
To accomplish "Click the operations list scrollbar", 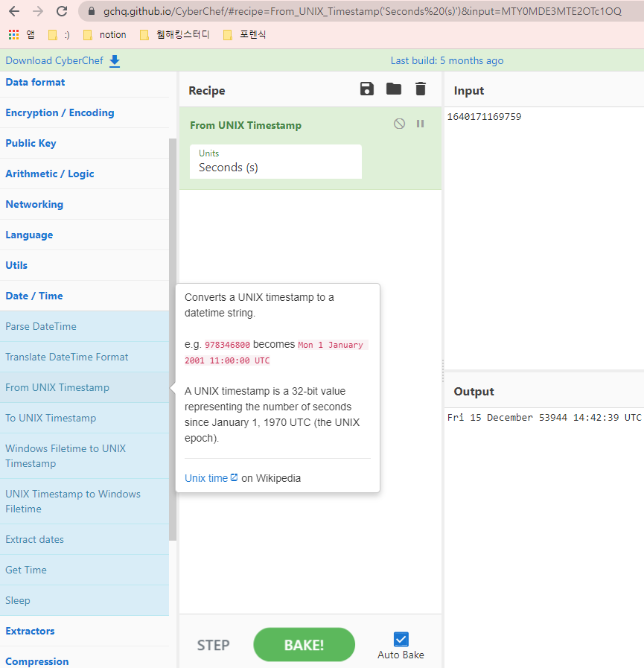I will pyautogui.click(x=173, y=340).
